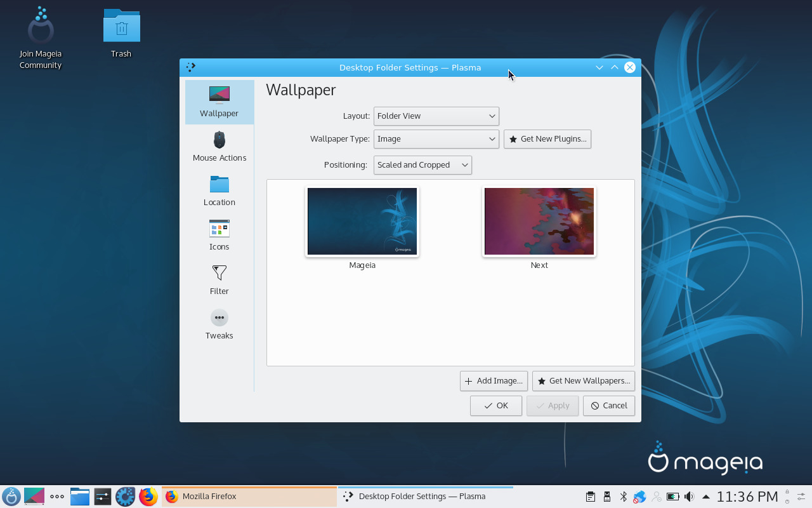Click the Bluetooth icon in system tray

point(623,497)
